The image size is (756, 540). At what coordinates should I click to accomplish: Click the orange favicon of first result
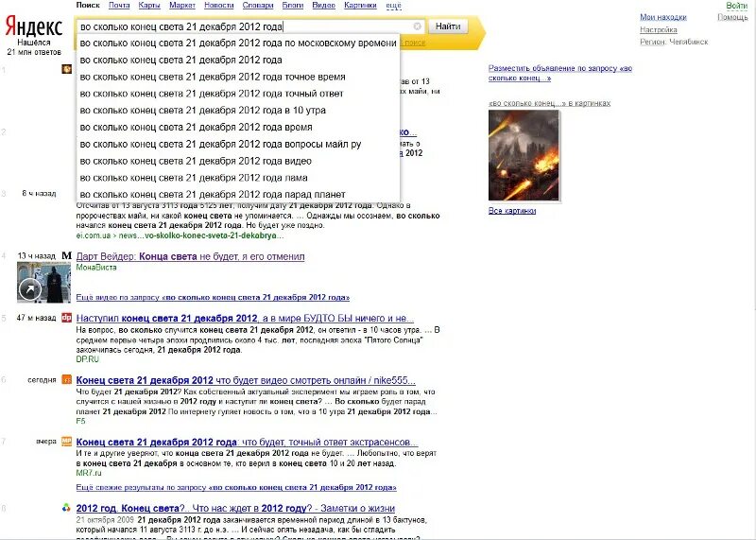point(66,69)
